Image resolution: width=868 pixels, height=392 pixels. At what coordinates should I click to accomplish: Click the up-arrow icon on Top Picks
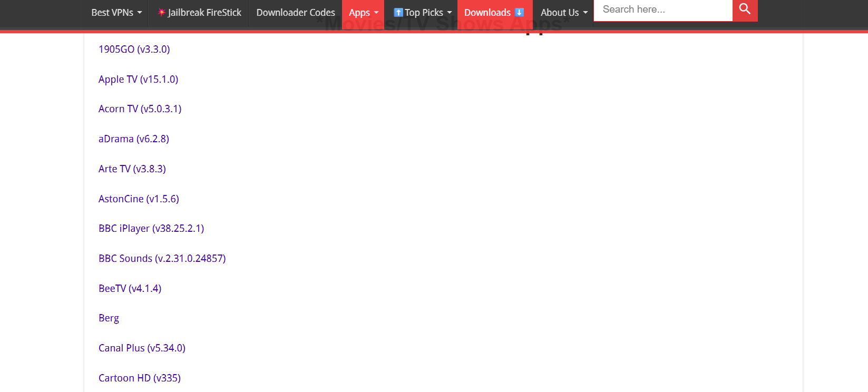pyautogui.click(x=398, y=13)
